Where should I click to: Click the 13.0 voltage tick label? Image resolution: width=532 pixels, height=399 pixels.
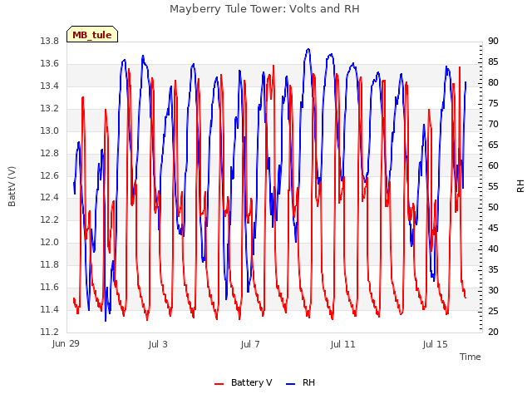tap(49, 131)
